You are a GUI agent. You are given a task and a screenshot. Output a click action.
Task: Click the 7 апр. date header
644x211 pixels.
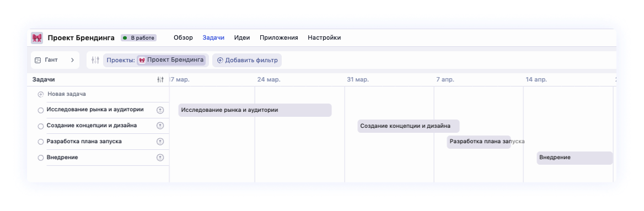click(x=445, y=80)
